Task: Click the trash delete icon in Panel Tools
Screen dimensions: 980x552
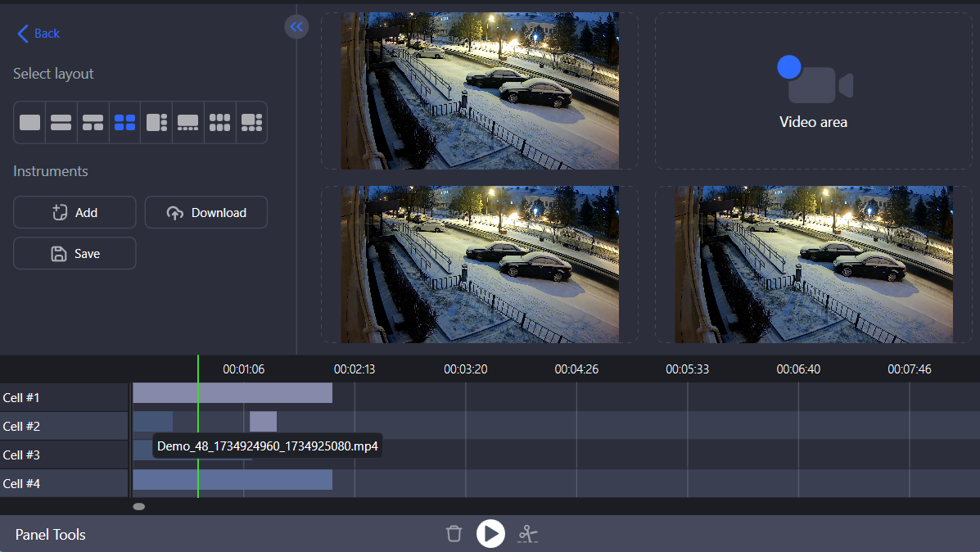Action: 454,534
